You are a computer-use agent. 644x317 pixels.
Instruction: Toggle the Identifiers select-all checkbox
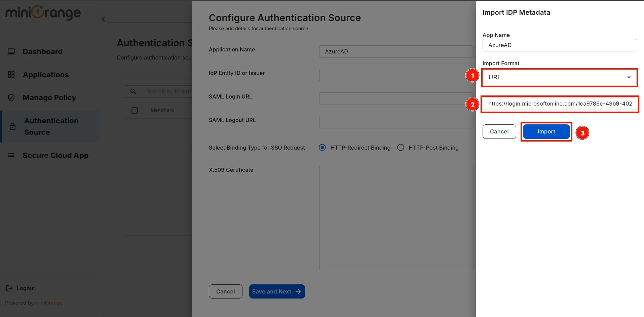tap(135, 110)
